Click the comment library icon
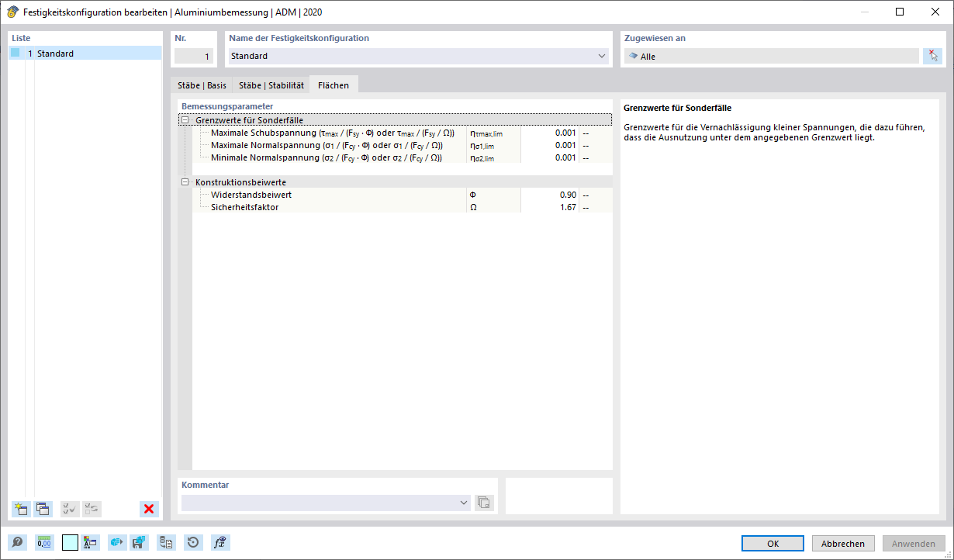Screen dimensions: 954x560 (x=483, y=503)
